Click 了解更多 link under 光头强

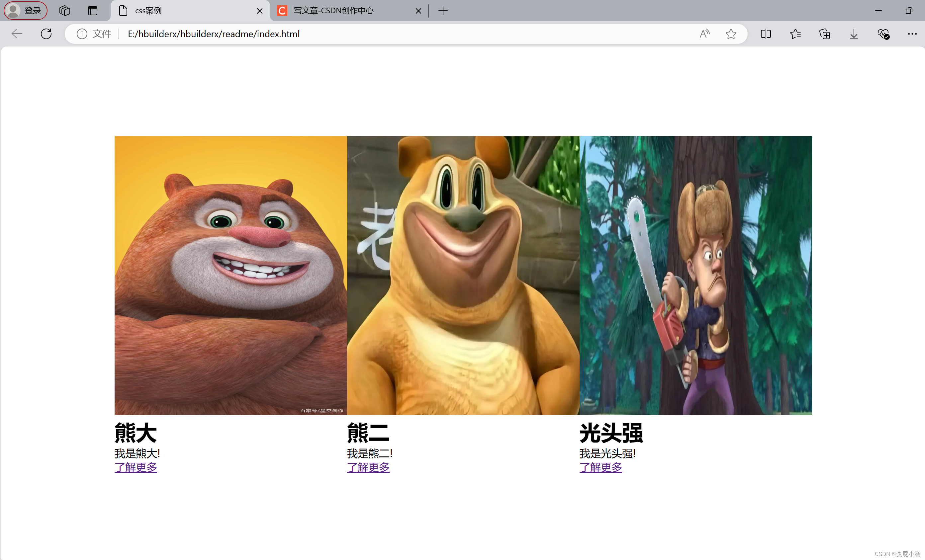(600, 467)
